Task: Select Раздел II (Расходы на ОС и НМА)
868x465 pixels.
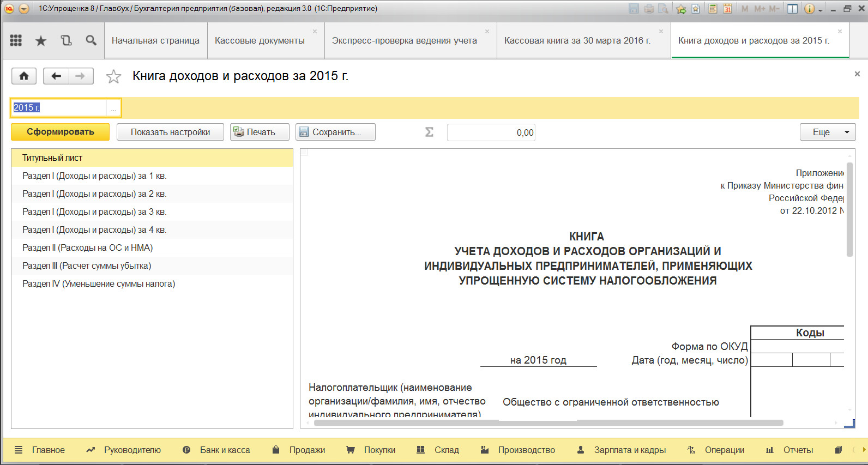Action: (87, 247)
